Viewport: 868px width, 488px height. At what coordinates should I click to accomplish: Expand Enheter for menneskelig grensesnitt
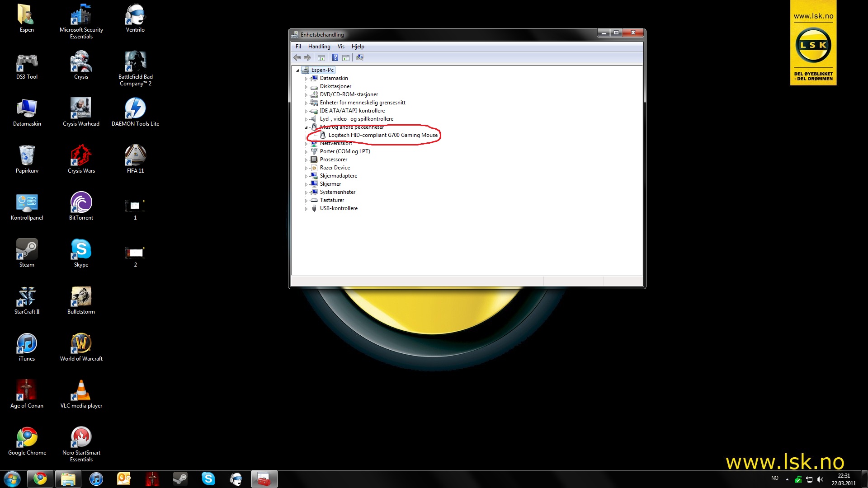coord(306,103)
